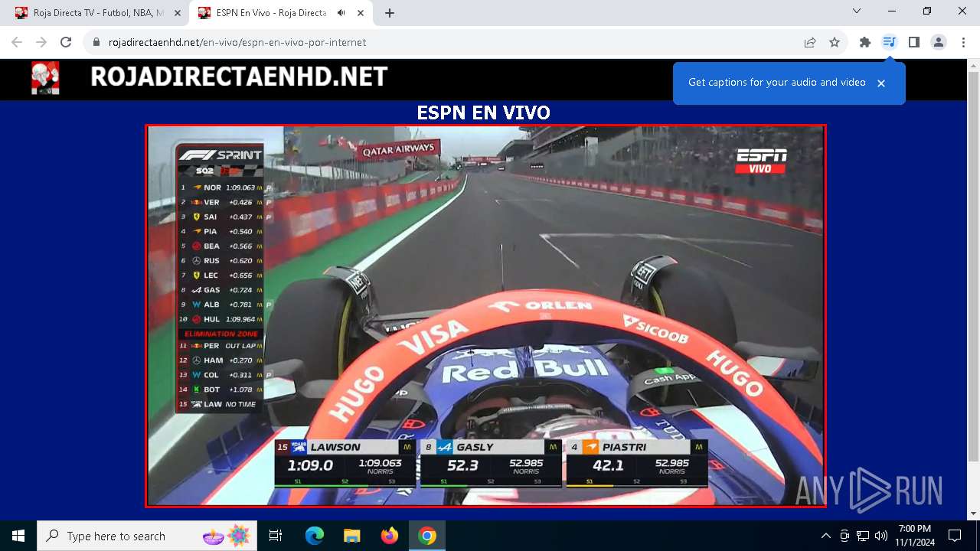Open the Extensions puzzle icon
This screenshot has height=551, width=980.
[865, 42]
